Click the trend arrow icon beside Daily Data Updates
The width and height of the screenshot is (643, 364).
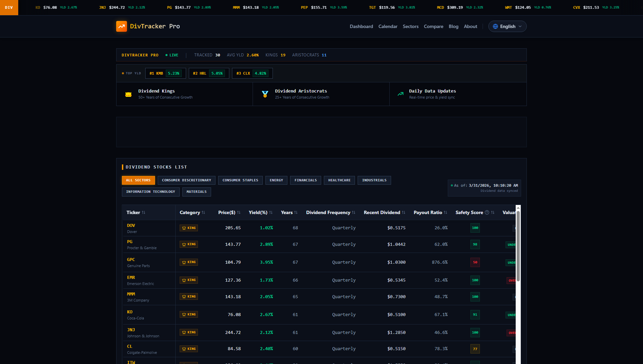coord(401,94)
